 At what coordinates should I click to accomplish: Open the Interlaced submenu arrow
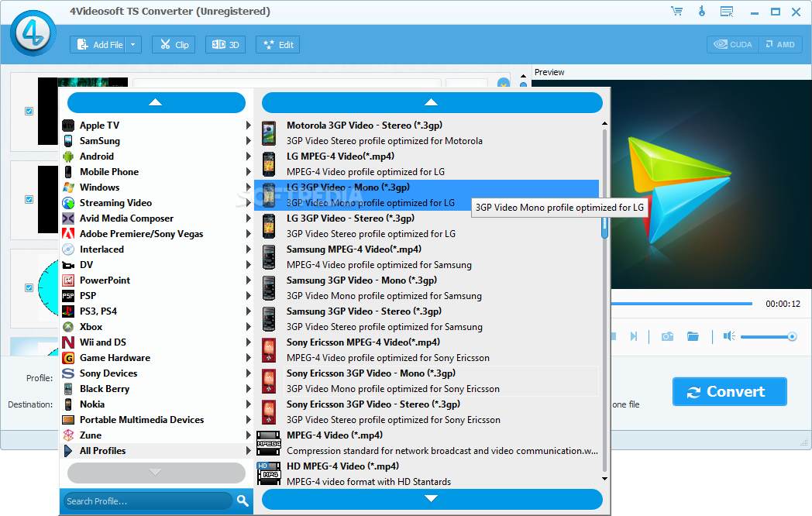pos(248,249)
